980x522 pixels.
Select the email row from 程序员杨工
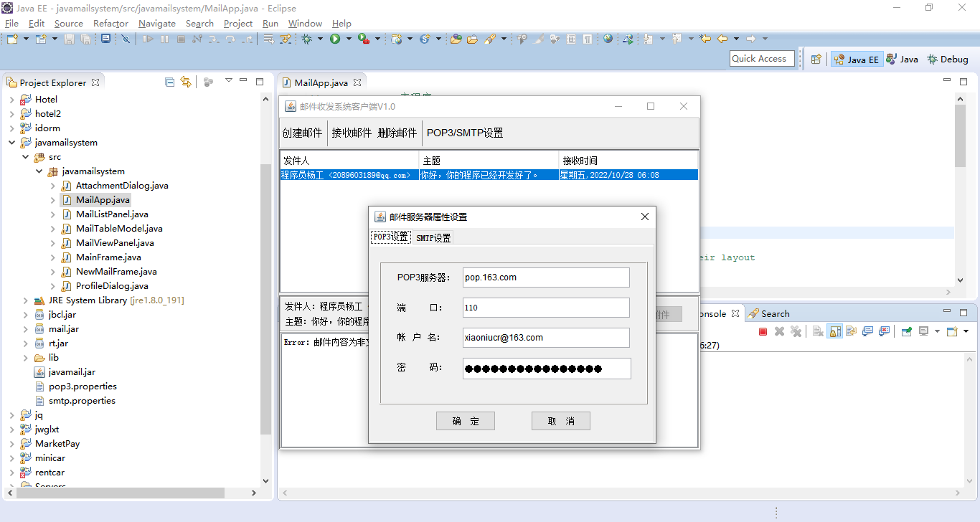(489, 175)
